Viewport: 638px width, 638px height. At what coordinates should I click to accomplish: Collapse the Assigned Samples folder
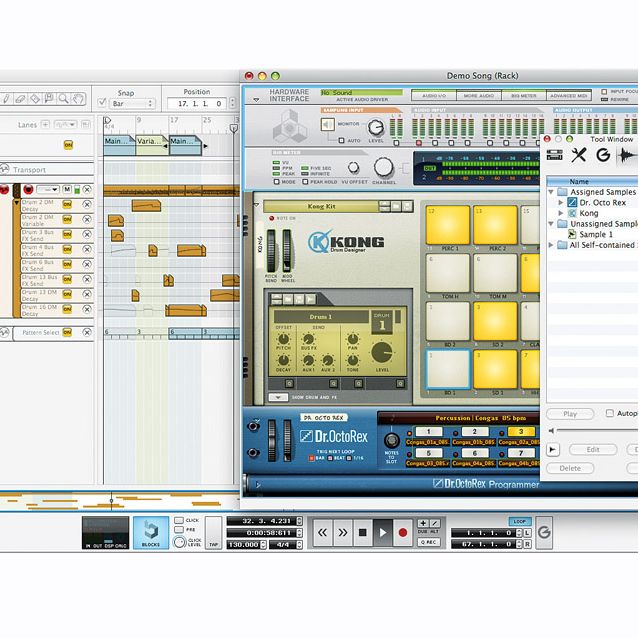(551, 192)
